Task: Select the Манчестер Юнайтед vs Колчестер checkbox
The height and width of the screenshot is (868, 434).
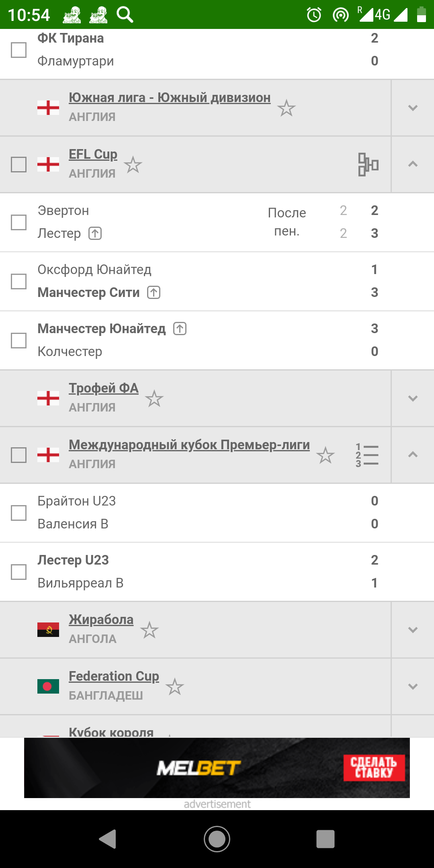Action: pos(18,340)
